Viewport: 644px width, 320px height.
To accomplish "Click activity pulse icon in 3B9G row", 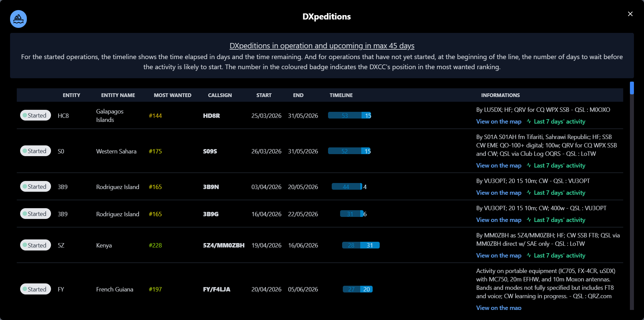I will click(x=529, y=220).
